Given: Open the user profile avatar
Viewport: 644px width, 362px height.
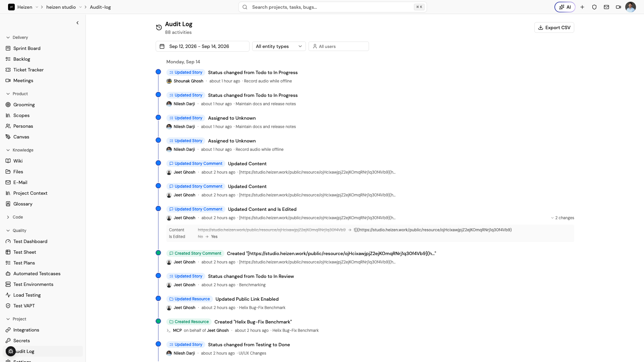Looking at the screenshot, I should coord(631,7).
